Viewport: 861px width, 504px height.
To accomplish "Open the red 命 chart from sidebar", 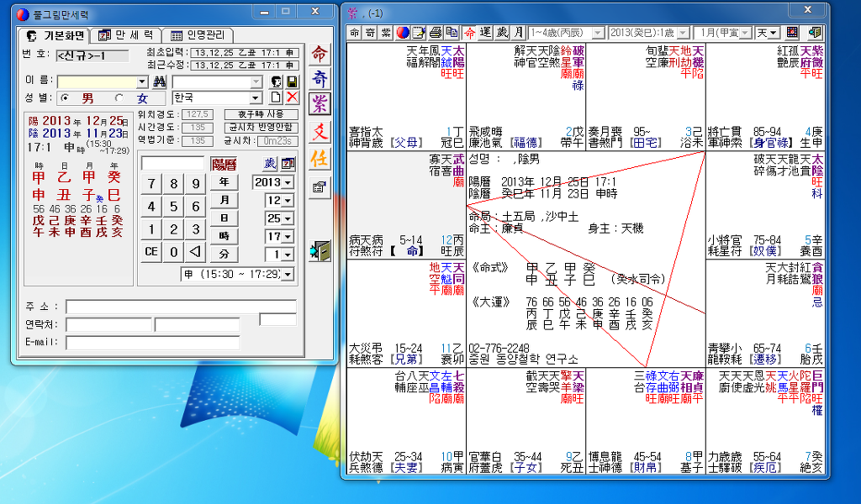I will (x=320, y=55).
